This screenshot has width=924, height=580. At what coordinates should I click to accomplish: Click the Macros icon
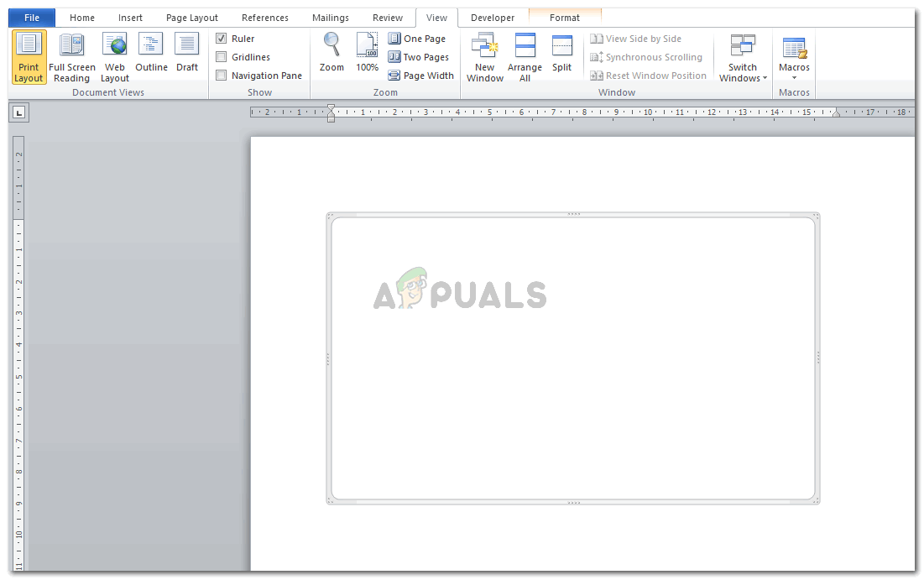click(795, 47)
